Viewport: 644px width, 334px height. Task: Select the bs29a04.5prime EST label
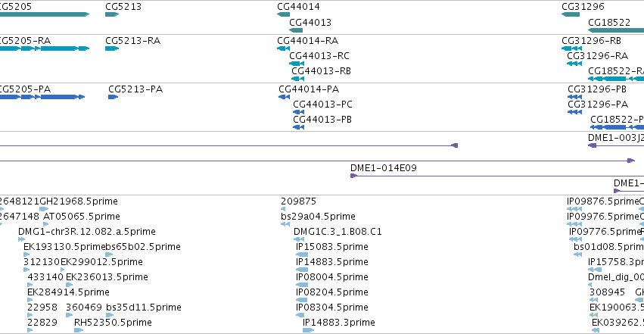coord(318,217)
